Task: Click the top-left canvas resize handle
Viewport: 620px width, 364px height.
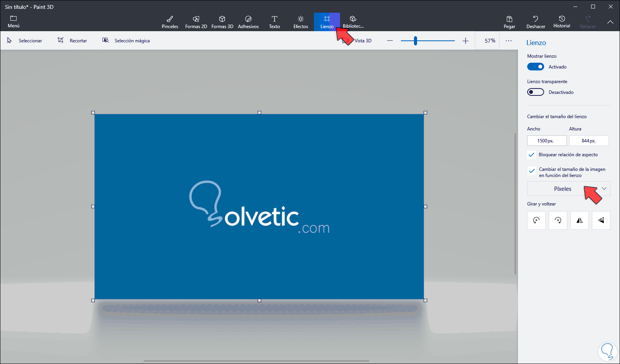Action: click(x=93, y=113)
